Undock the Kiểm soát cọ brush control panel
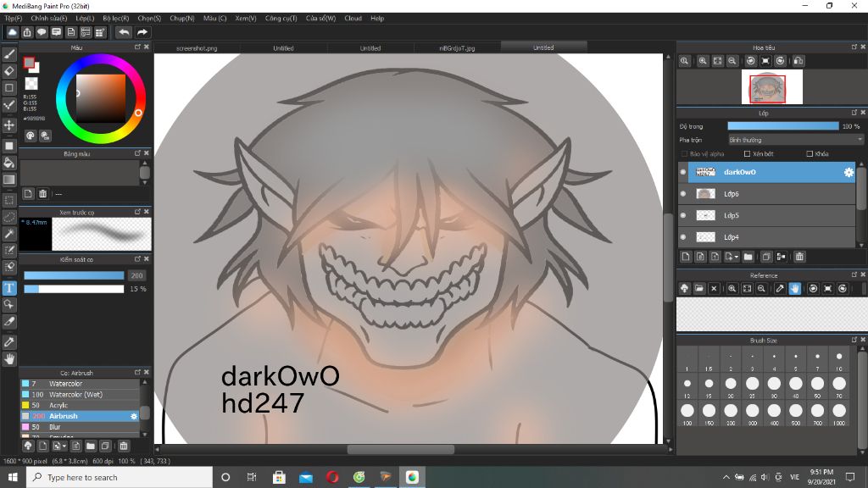The width and height of the screenshot is (868, 488). tap(137, 258)
